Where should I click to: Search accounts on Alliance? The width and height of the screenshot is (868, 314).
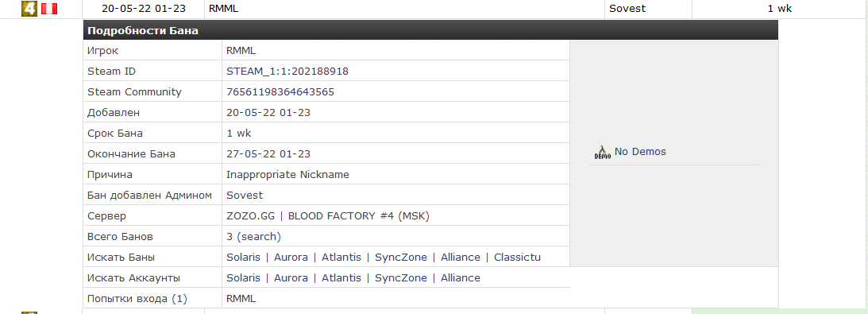coord(460,277)
